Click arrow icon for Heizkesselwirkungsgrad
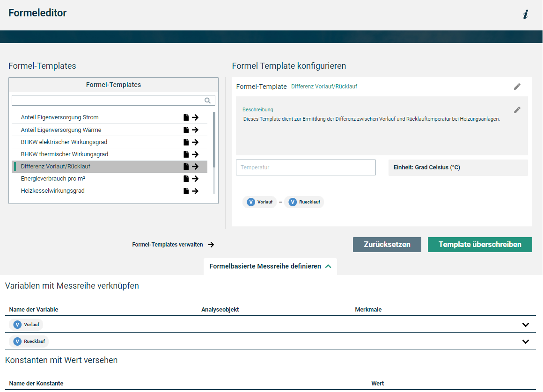Screen dimensions: 543x392 click(195, 191)
